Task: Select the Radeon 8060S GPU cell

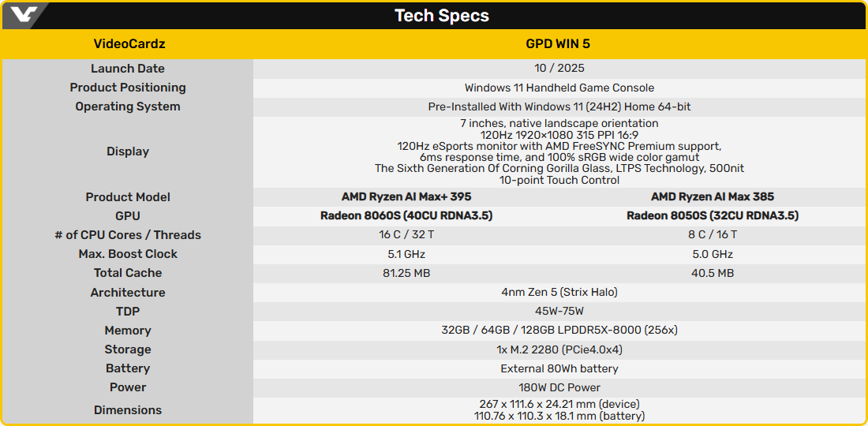Action: (x=406, y=215)
